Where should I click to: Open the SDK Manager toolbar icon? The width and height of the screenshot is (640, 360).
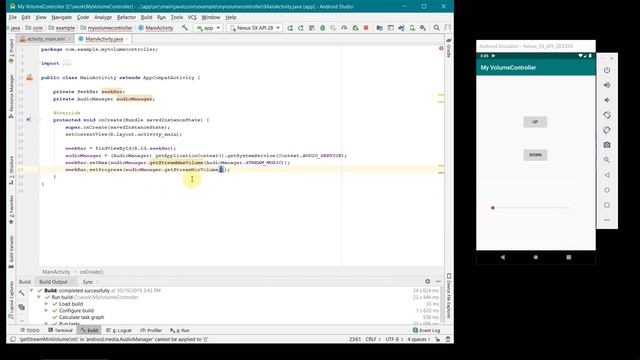pos(423,28)
